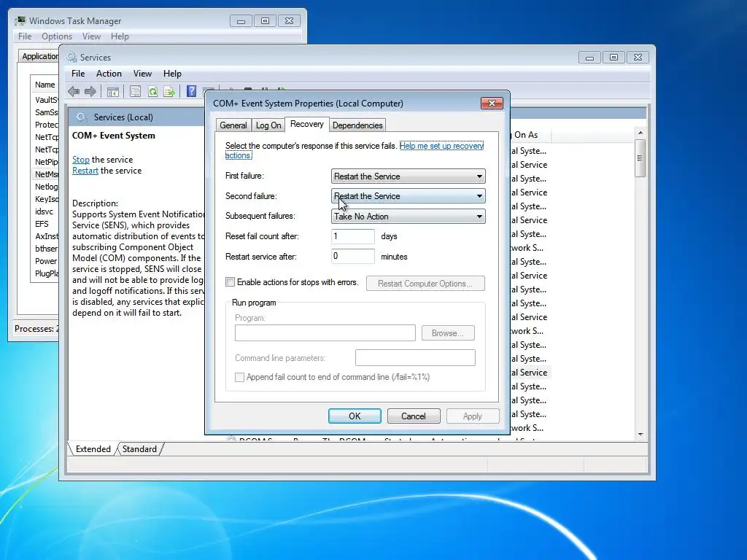Click Restart Computer Options button

tap(425, 284)
